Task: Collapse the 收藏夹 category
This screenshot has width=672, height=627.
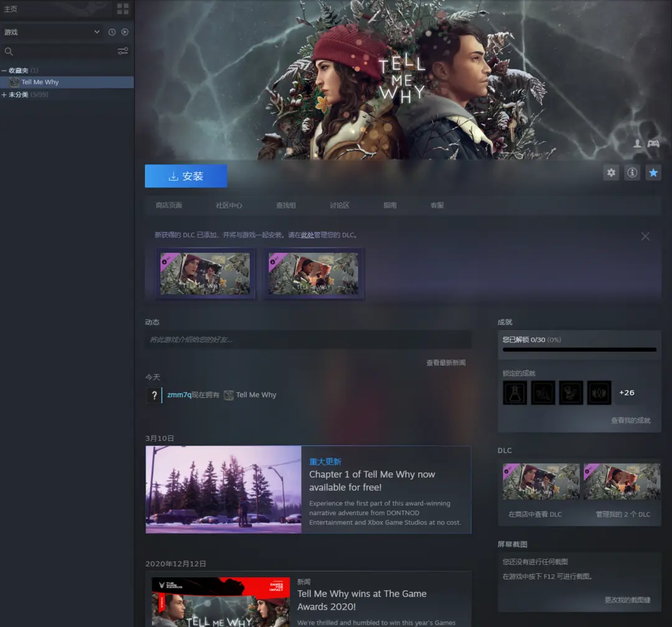Action: point(4,70)
